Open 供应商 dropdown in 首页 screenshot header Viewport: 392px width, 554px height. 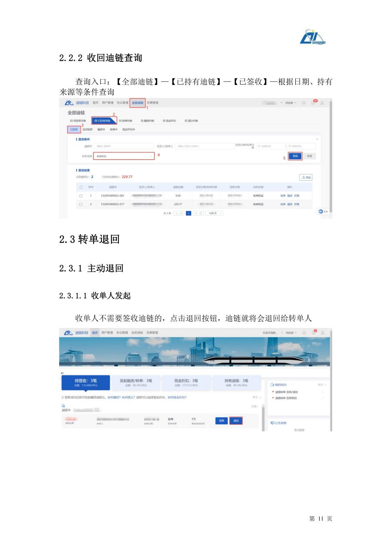click(x=291, y=333)
